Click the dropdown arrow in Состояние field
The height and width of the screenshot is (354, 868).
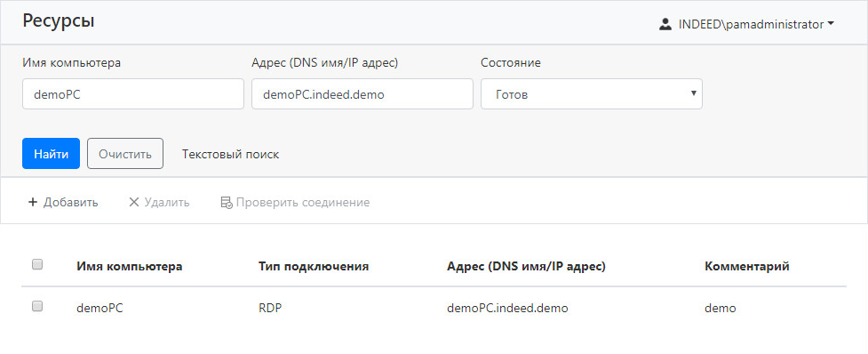click(x=693, y=93)
